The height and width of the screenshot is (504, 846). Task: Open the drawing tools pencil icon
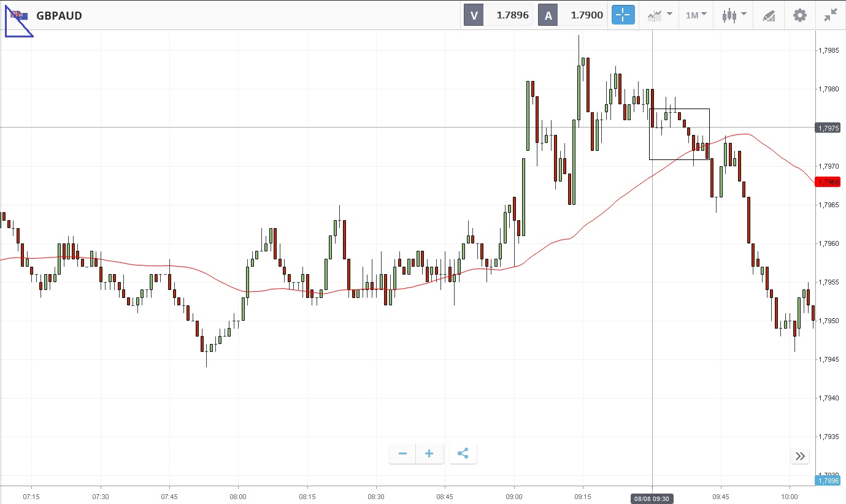pos(769,15)
